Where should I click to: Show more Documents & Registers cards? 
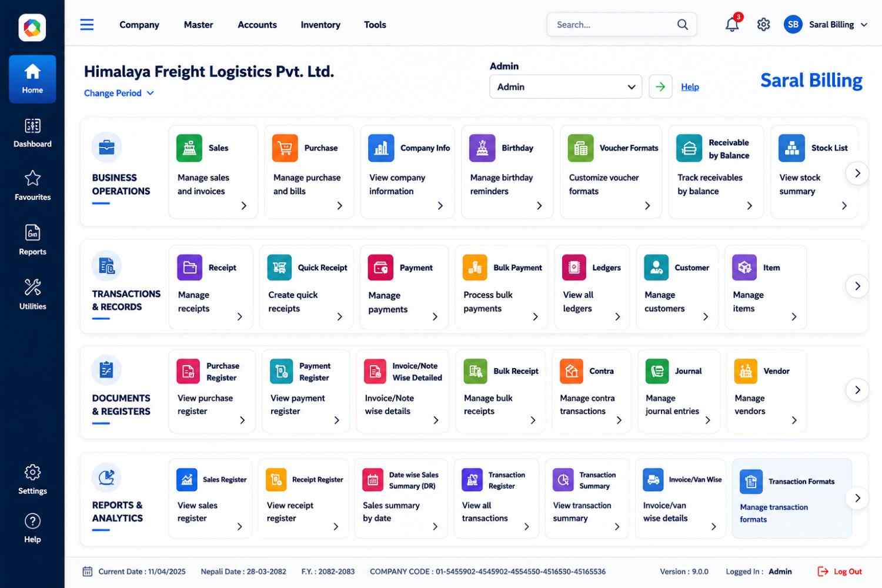coord(857,390)
